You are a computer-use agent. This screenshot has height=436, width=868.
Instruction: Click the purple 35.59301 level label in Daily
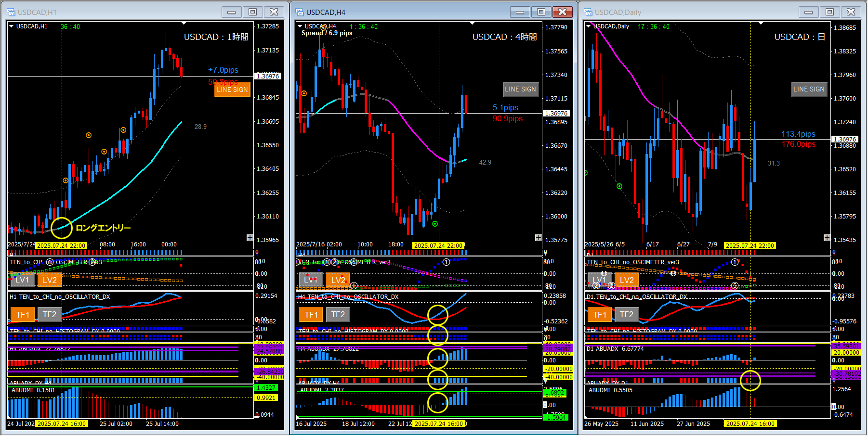[x=846, y=346]
